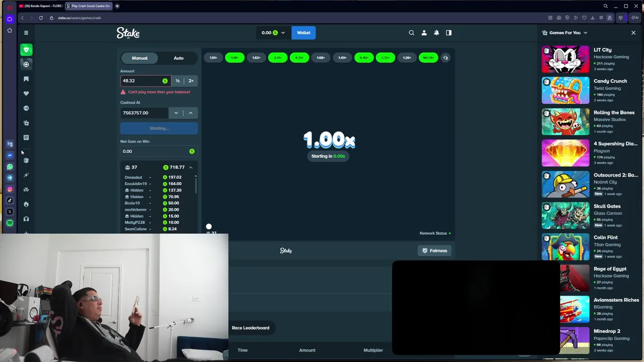The width and height of the screenshot is (644, 362).
Task: Open Spotify in the Opera sidebar
Action: (10, 223)
